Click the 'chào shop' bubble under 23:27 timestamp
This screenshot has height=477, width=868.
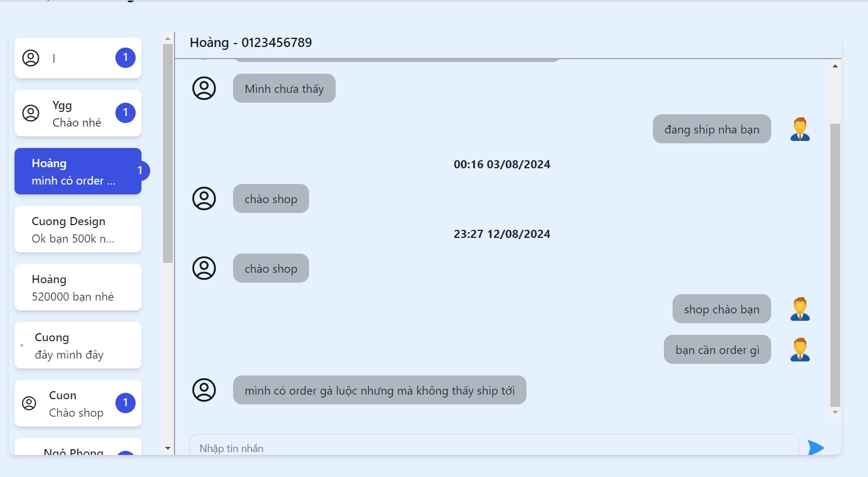[x=271, y=268]
